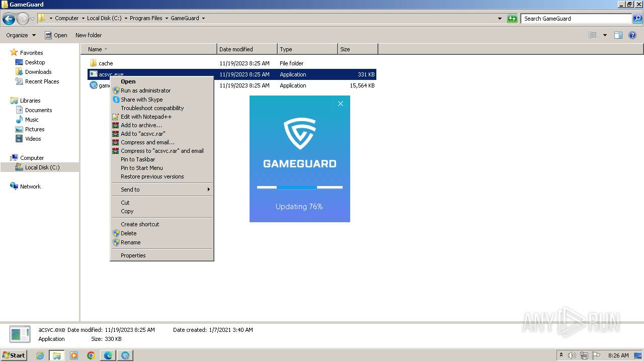644x362 pixels.
Task: Click the gameguard application file icon
Action: [x=93, y=85]
